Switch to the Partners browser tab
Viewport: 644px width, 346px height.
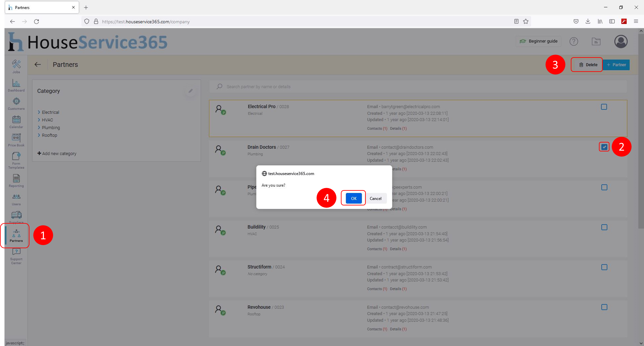42,7
